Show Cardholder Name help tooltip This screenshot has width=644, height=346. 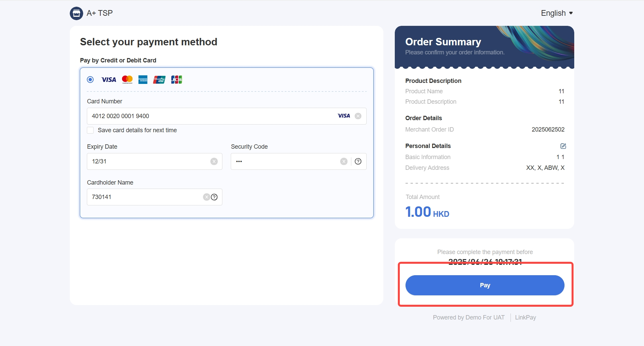(214, 197)
